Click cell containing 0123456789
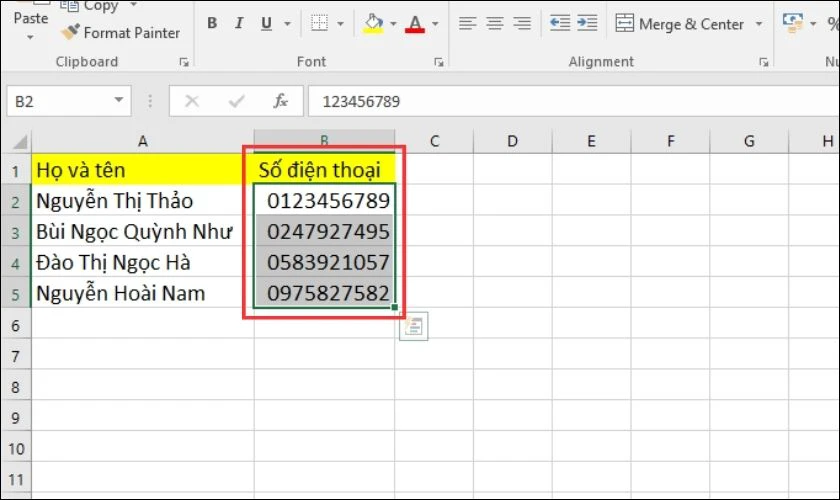Screen dimensions: 840x500 pos(324,200)
